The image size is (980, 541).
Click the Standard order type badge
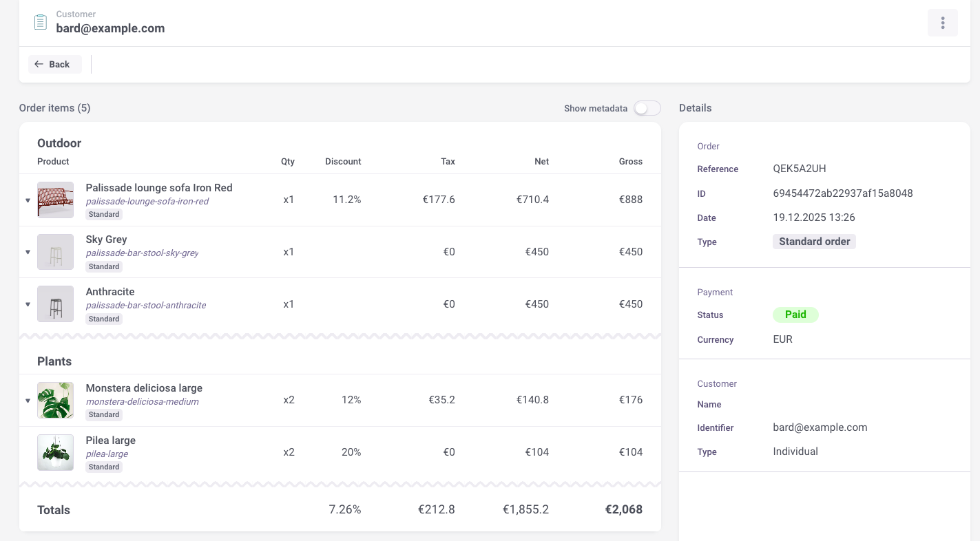click(x=814, y=242)
